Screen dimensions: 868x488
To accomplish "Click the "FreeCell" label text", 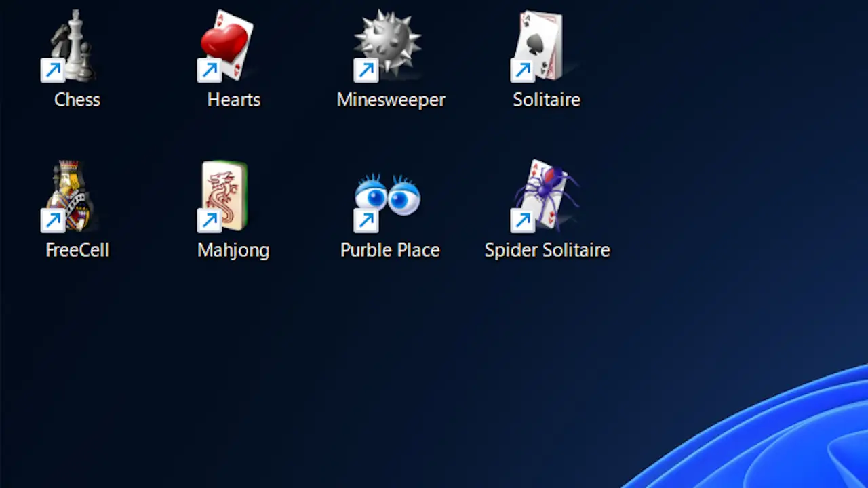I will pos(77,250).
